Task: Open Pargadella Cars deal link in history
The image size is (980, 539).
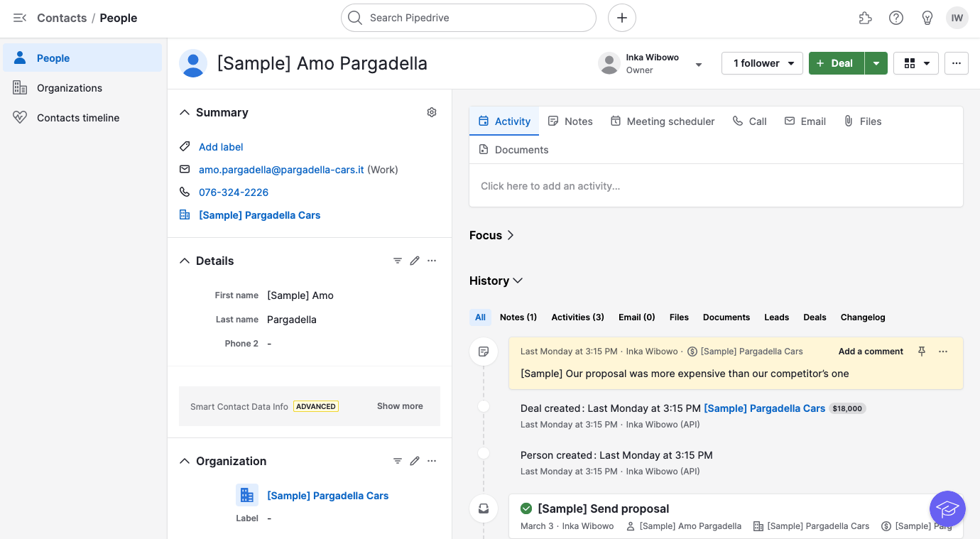Action: pos(765,408)
